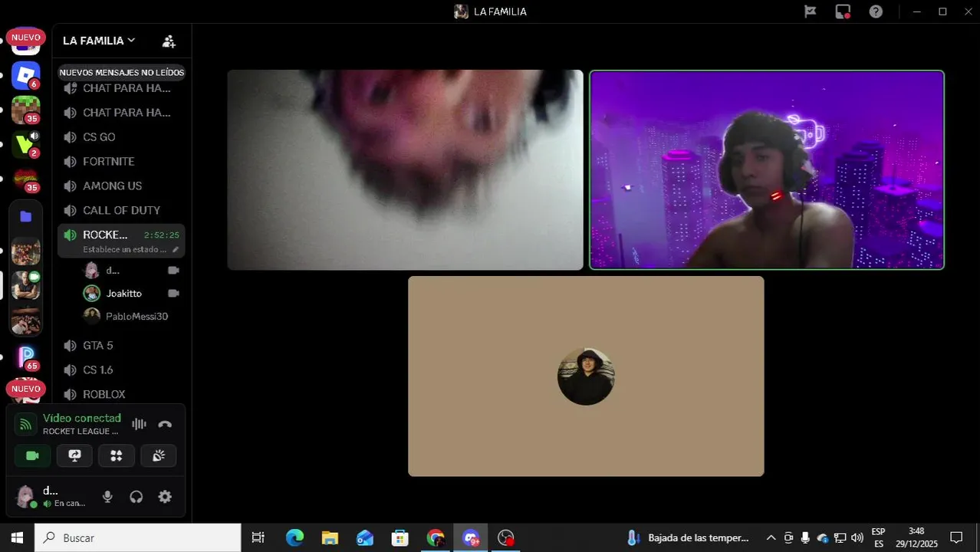Open the Windows Start menu

[17, 538]
